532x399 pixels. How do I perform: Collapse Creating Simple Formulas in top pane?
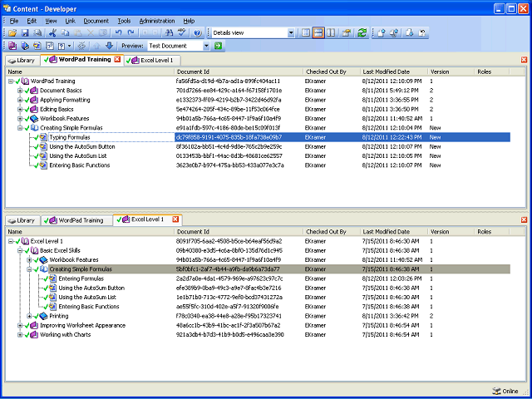coord(20,128)
